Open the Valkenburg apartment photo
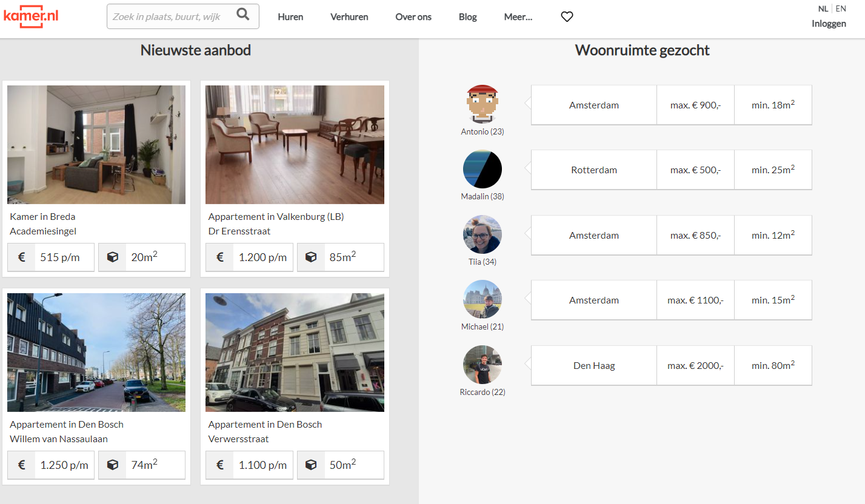The width and height of the screenshot is (865, 504). pos(295,144)
